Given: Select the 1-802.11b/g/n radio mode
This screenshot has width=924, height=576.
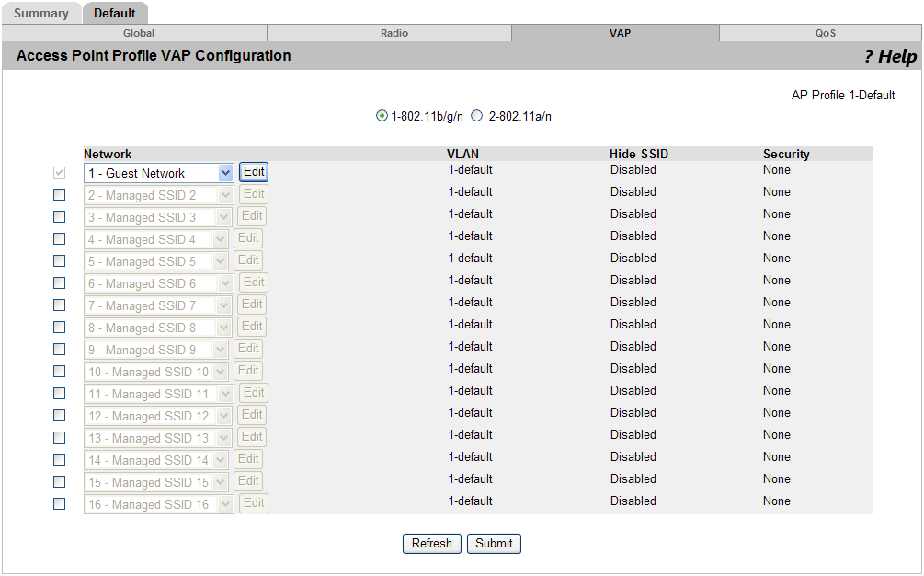Looking at the screenshot, I should pos(381,115).
